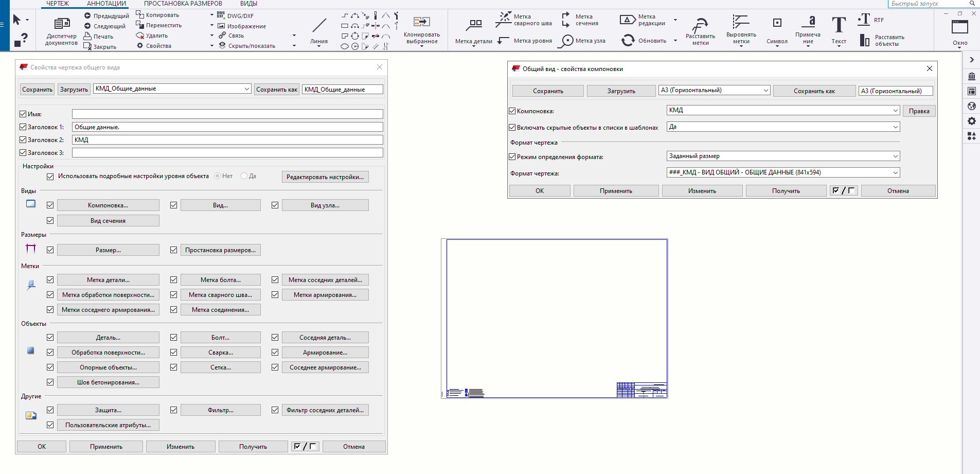Expand the Режим определения формата dropdown
The image size is (980, 474).
tap(895, 156)
